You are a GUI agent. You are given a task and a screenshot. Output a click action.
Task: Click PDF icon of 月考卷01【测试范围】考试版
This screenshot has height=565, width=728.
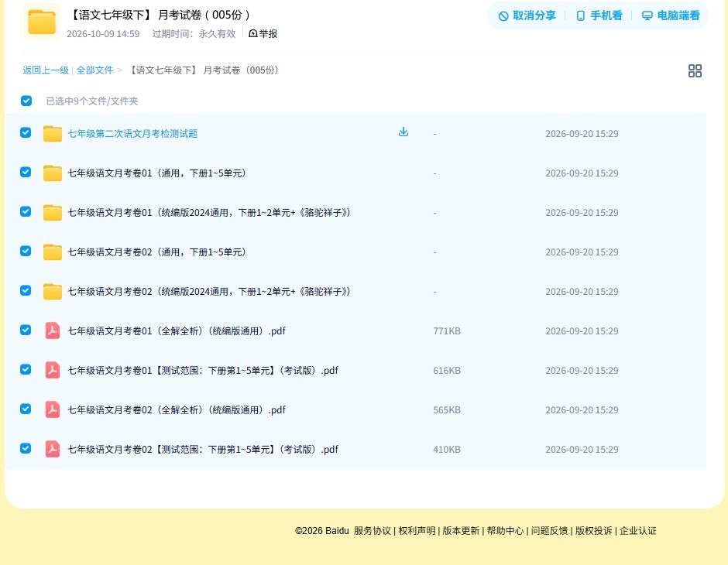pyautogui.click(x=53, y=370)
